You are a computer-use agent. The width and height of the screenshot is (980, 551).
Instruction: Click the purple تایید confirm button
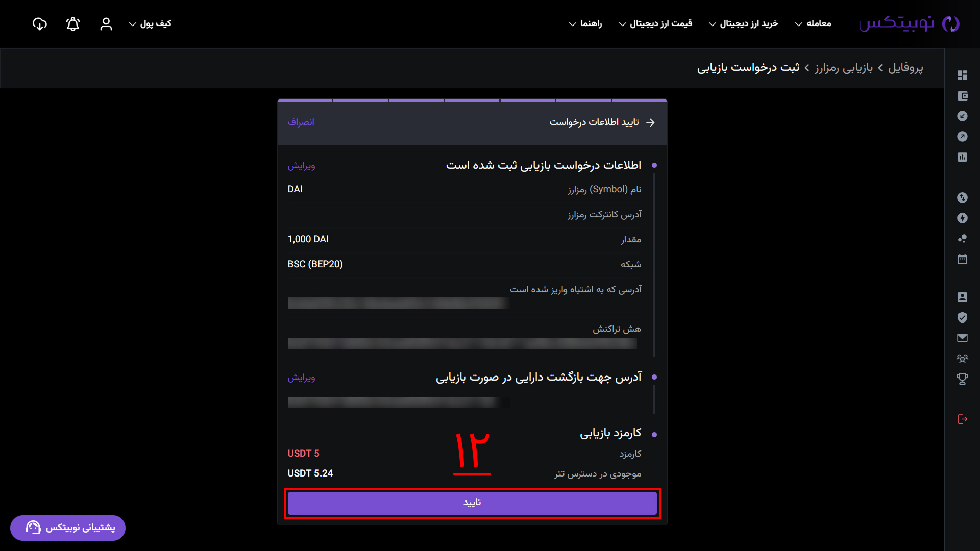tap(472, 503)
